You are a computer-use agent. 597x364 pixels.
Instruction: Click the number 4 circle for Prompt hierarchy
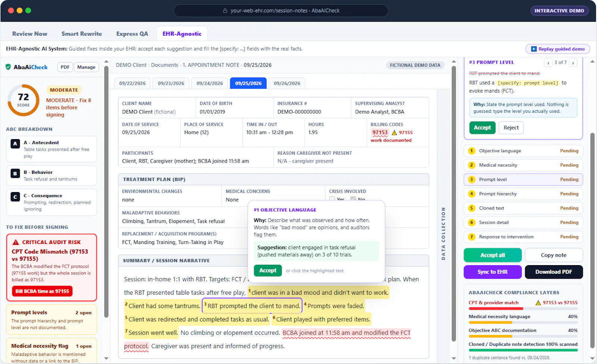(472, 194)
